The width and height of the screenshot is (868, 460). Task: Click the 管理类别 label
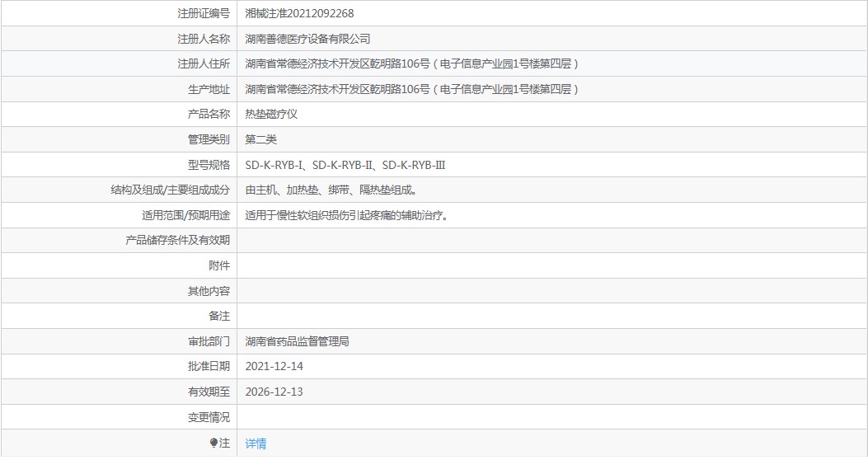(209, 139)
